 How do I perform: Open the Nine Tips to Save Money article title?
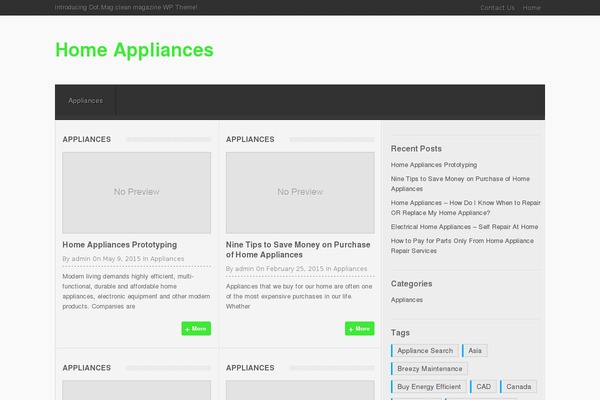click(298, 250)
